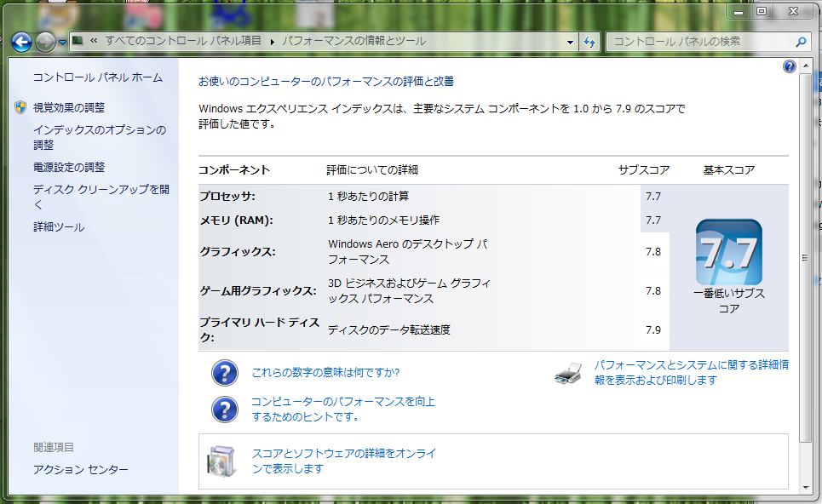This screenshot has width=822, height=504.
Task: Open コンピューターのパフォーマンスを向上 hints link
Action: point(343,409)
